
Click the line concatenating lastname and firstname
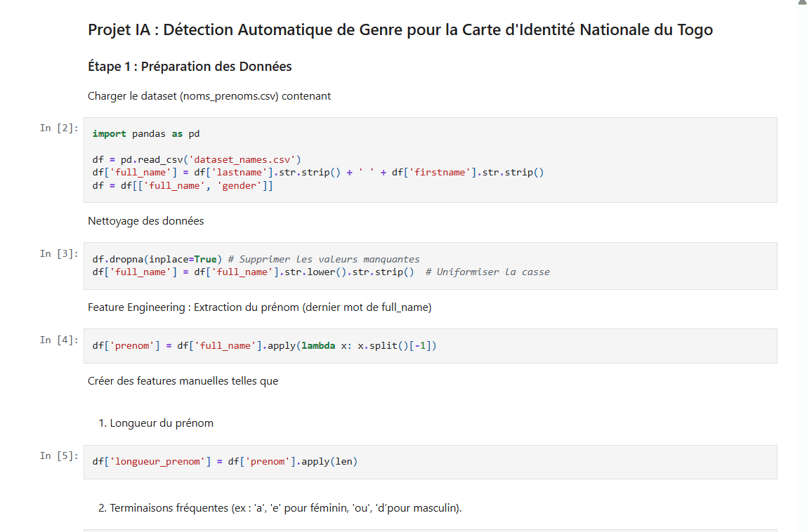pyautogui.click(x=318, y=173)
